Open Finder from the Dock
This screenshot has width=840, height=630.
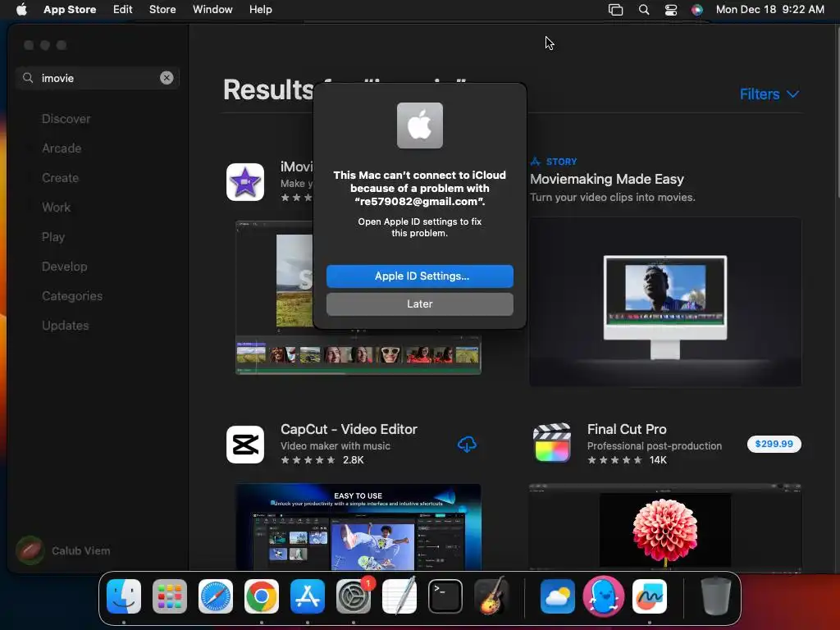click(124, 596)
